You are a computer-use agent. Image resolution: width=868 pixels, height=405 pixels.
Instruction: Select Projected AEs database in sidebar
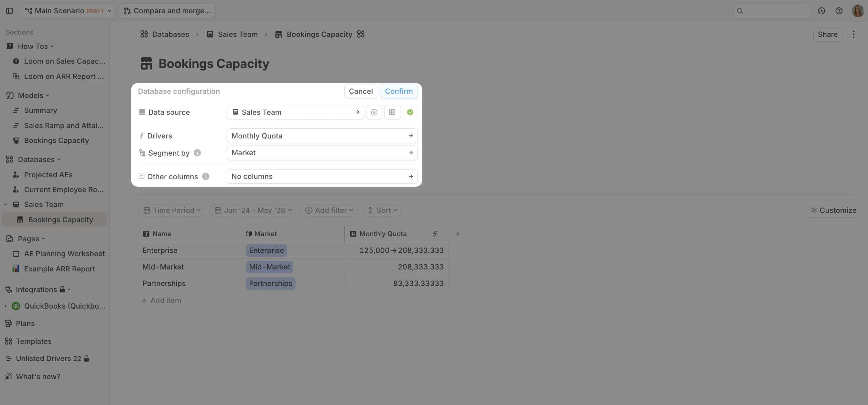click(48, 175)
